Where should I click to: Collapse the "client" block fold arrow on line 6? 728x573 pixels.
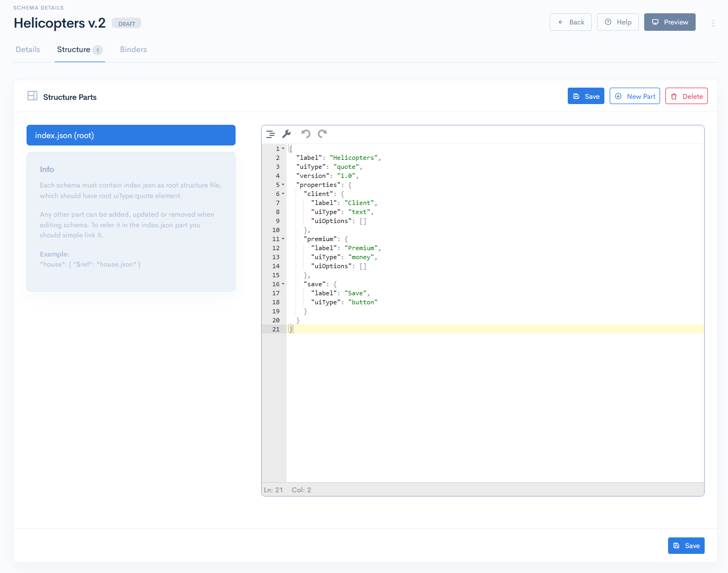[283, 194]
